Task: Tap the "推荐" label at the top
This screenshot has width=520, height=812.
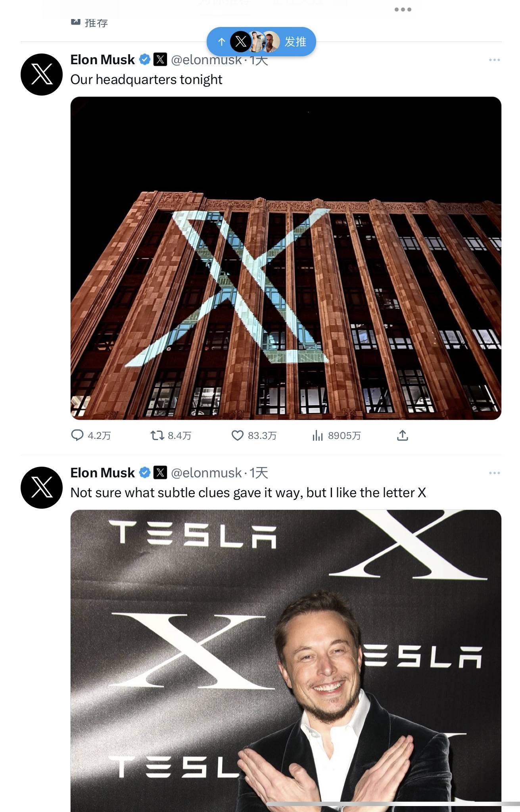Action: (x=96, y=23)
